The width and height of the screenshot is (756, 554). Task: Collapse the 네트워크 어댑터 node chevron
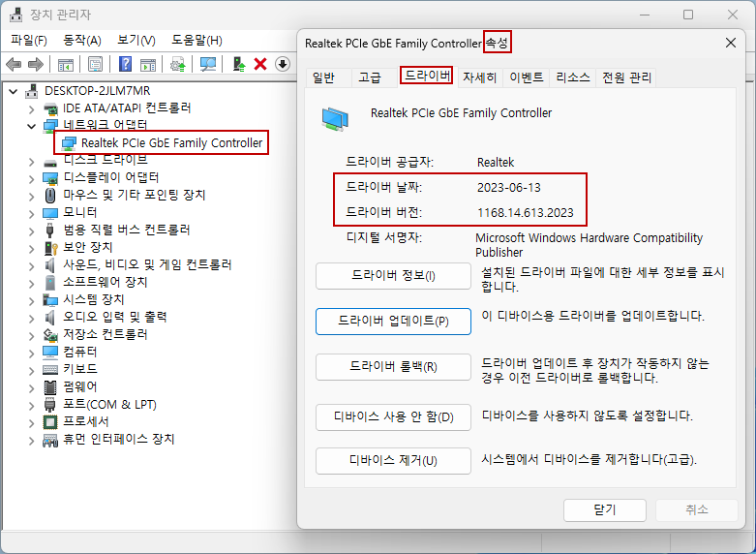click(x=32, y=126)
